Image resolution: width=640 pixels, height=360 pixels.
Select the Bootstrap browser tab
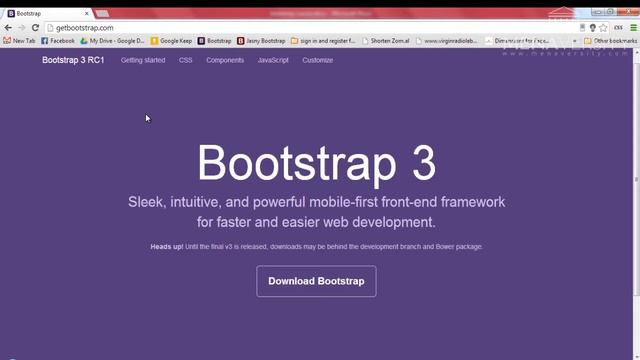[x=48, y=13]
